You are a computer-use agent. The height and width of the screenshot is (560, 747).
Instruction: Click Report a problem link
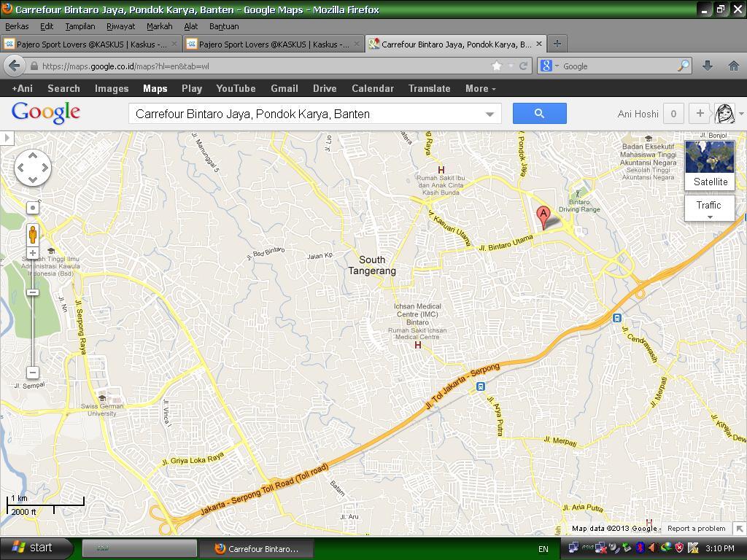click(696, 529)
